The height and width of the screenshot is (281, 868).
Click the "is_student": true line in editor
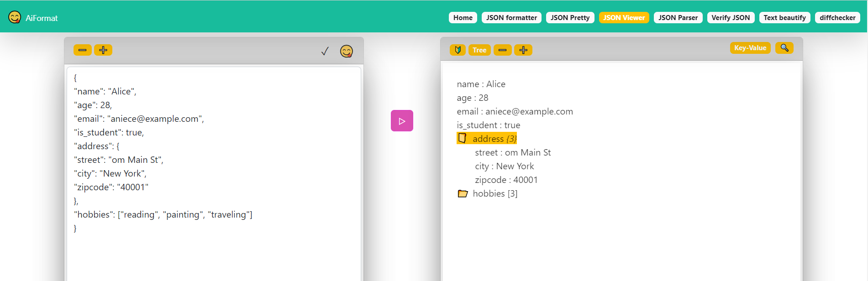(x=109, y=132)
